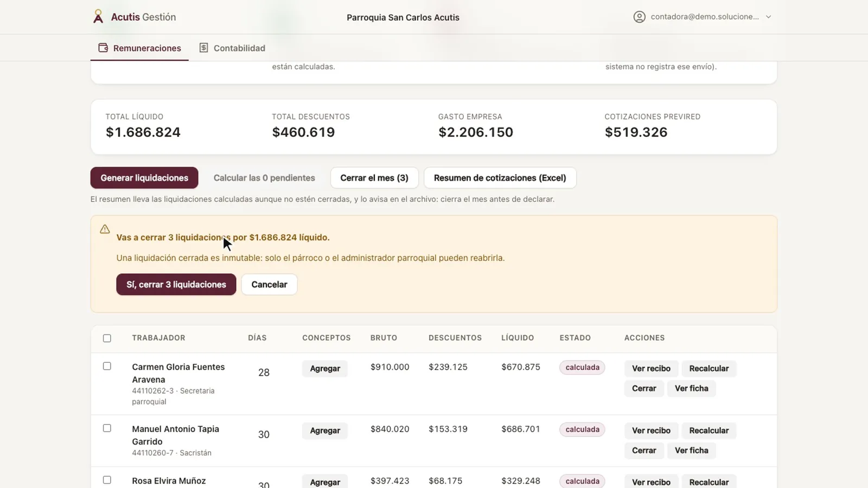Click the Gasto Empresa value $2.206.150
Screen dimensions: 868x488
(476, 132)
